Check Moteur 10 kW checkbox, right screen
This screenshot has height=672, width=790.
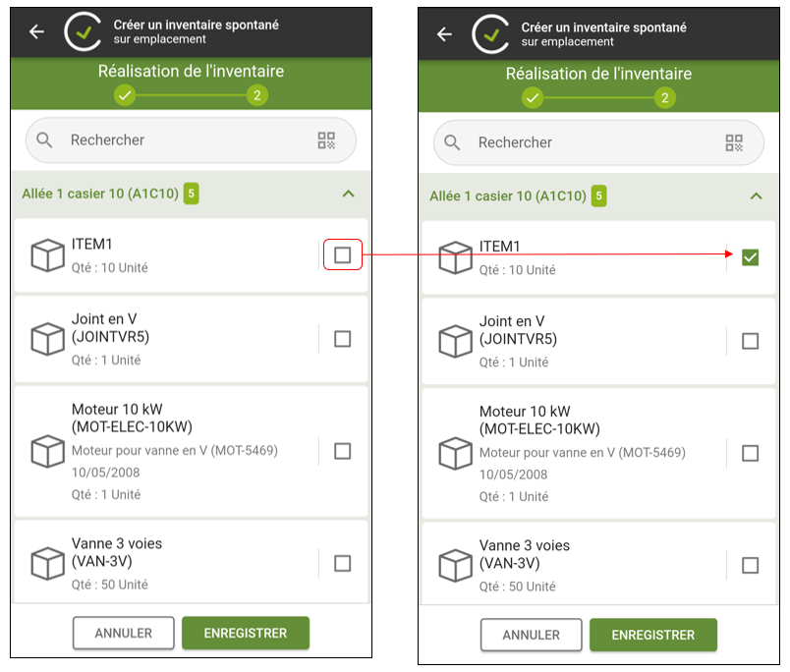(x=750, y=453)
